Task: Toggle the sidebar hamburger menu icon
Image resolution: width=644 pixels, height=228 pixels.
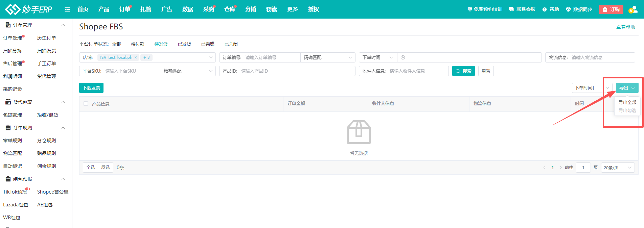Action: click(x=67, y=9)
